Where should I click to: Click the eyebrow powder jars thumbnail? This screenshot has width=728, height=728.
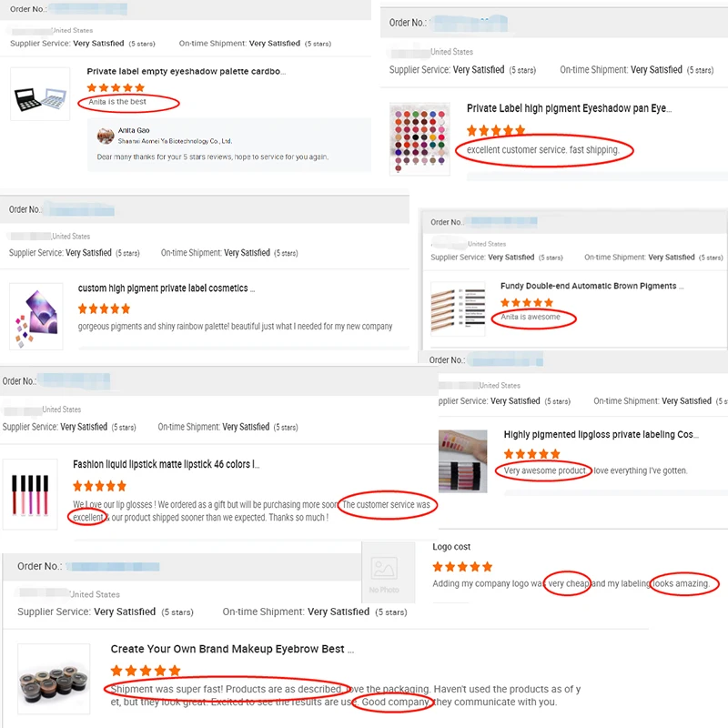click(x=54, y=678)
